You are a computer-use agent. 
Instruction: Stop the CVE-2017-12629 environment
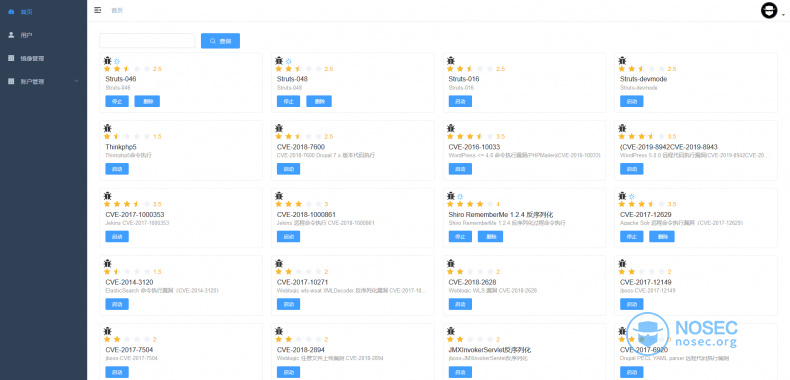pos(632,236)
